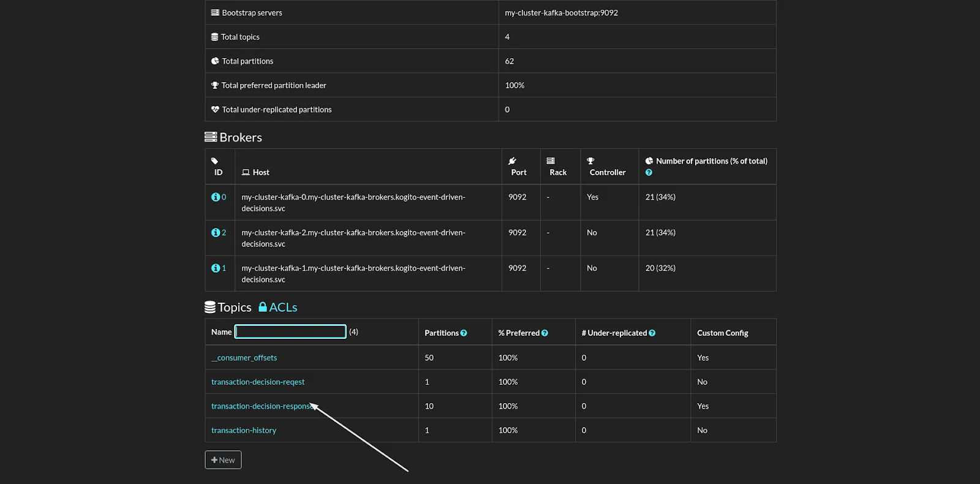Open the transaction-history topic

point(244,431)
